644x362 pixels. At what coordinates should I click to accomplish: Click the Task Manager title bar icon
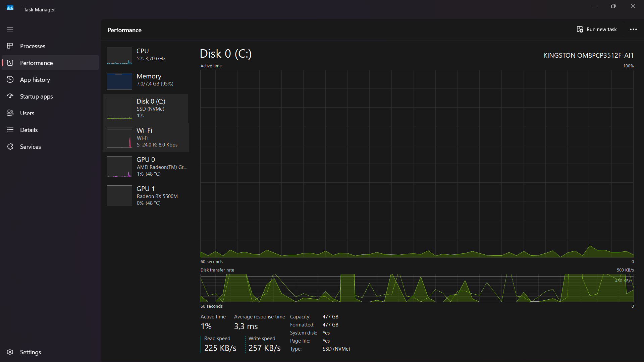10,7
